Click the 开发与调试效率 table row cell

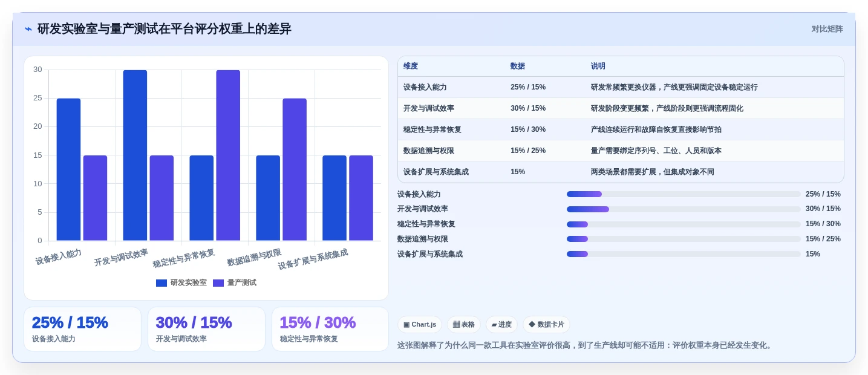429,108
